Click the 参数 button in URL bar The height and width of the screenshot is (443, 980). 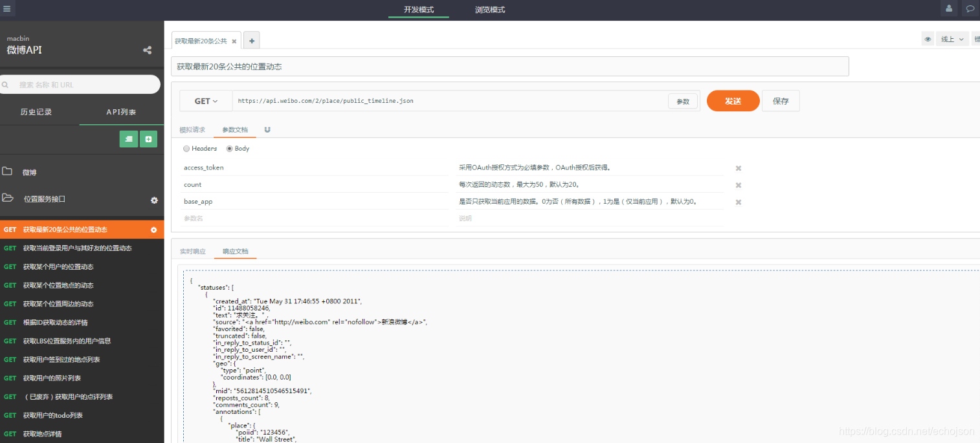coord(683,102)
